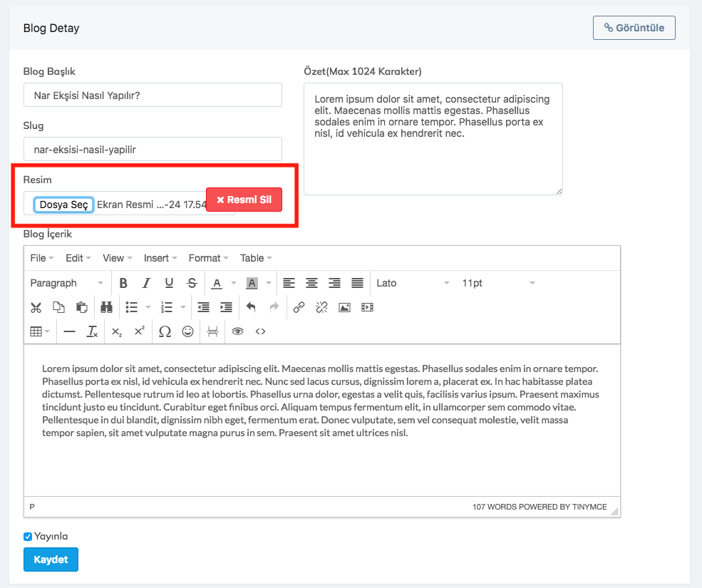Screen dimensions: 702x588
Task: Open the Insert menu in the editor
Action: [x=160, y=258]
